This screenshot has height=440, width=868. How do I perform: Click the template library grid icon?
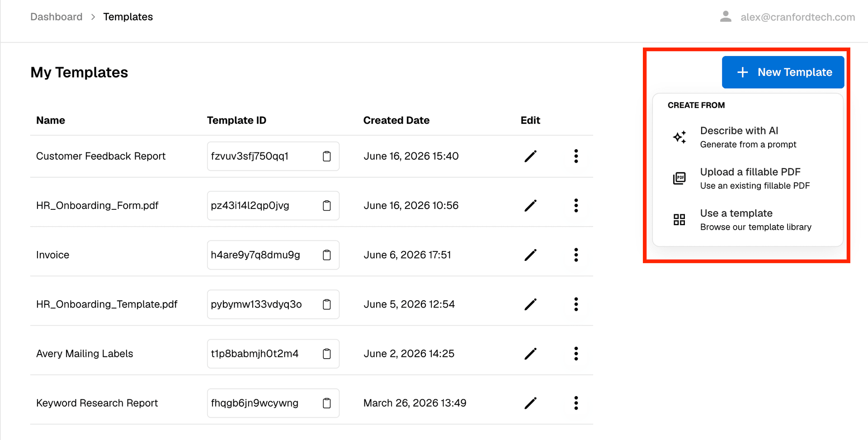(679, 220)
